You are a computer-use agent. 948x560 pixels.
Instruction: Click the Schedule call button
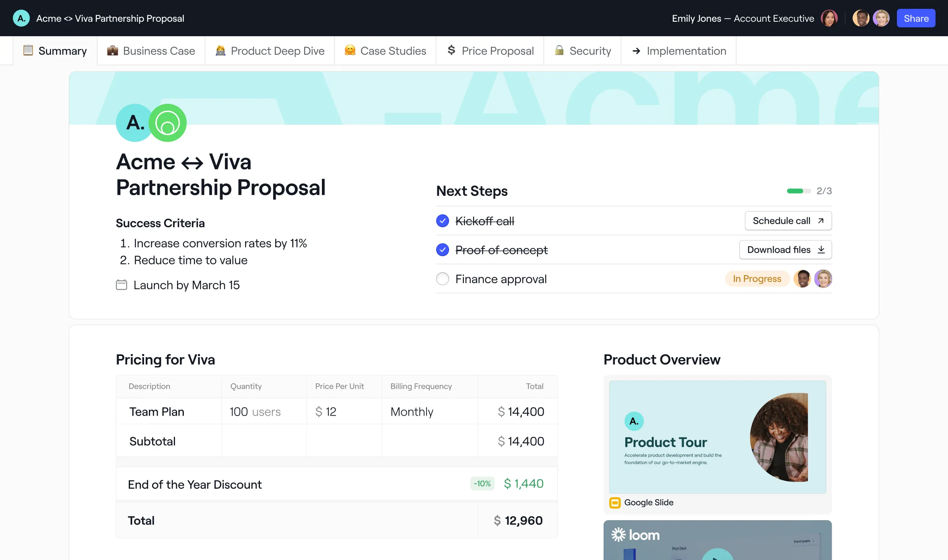tap(788, 221)
